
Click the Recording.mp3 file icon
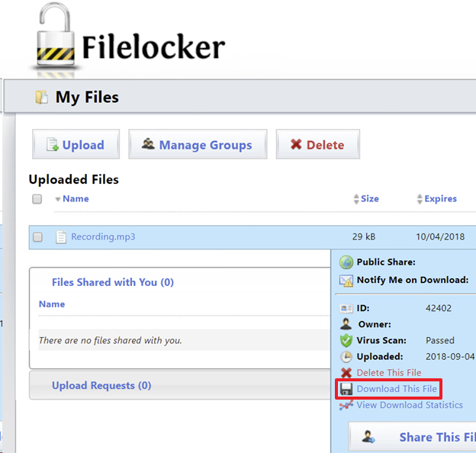click(x=61, y=237)
